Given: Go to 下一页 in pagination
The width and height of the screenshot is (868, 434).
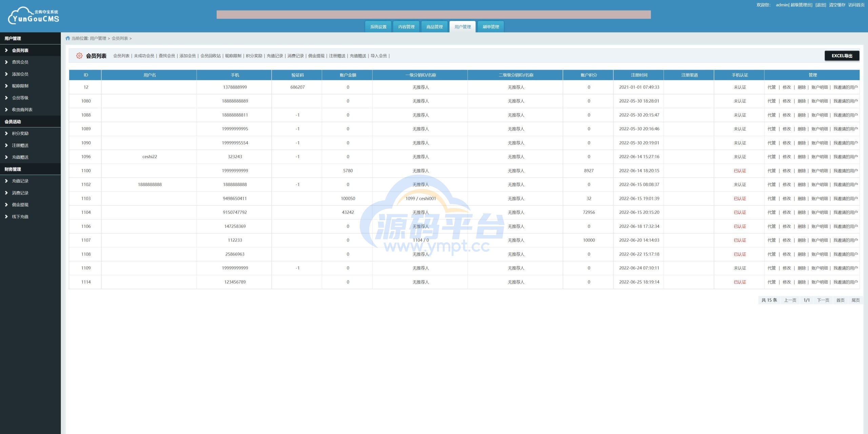Looking at the screenshot, I should [x=823, y=300].
